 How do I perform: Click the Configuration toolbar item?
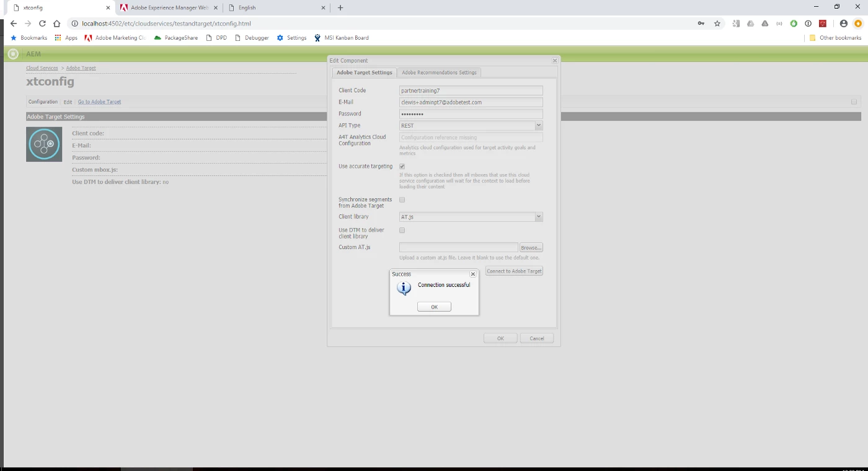[43, 102]
